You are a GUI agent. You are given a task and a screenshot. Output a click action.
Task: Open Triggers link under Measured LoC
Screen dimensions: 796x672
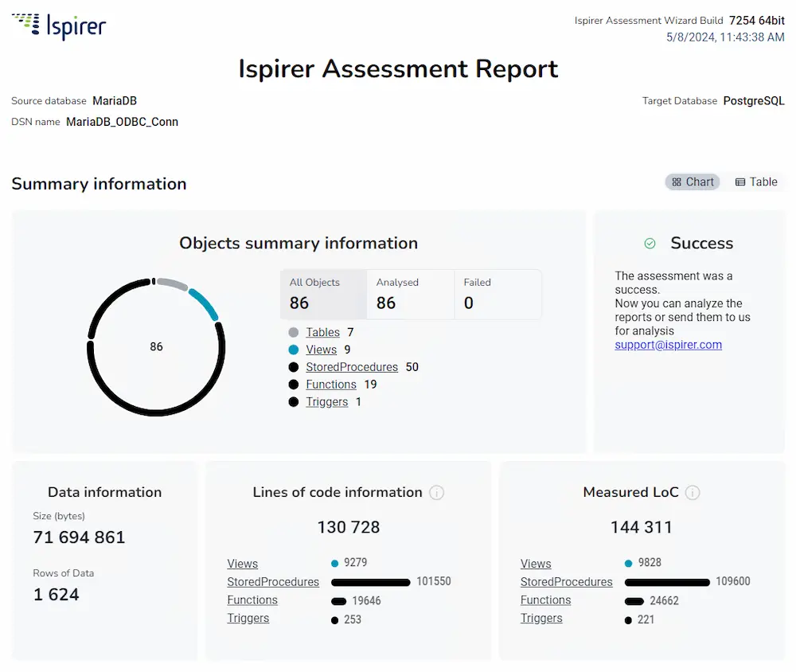(x=541, y=618)
